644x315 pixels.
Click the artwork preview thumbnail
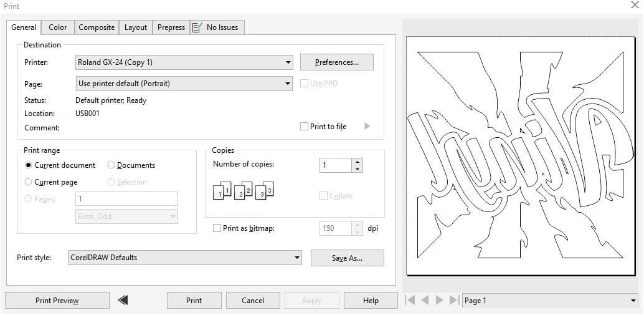[520, 155]
